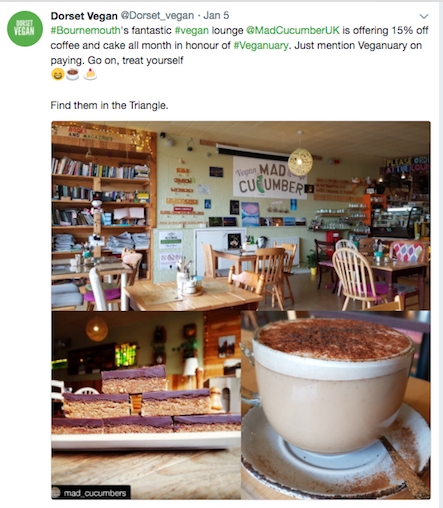Click the grinning face emoji

point(57,74)
